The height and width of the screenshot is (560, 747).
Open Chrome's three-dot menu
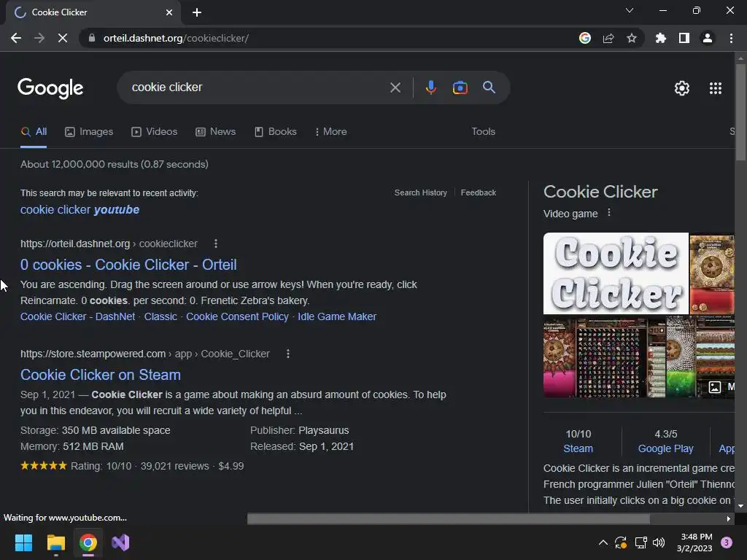click(x=731, y=38)
